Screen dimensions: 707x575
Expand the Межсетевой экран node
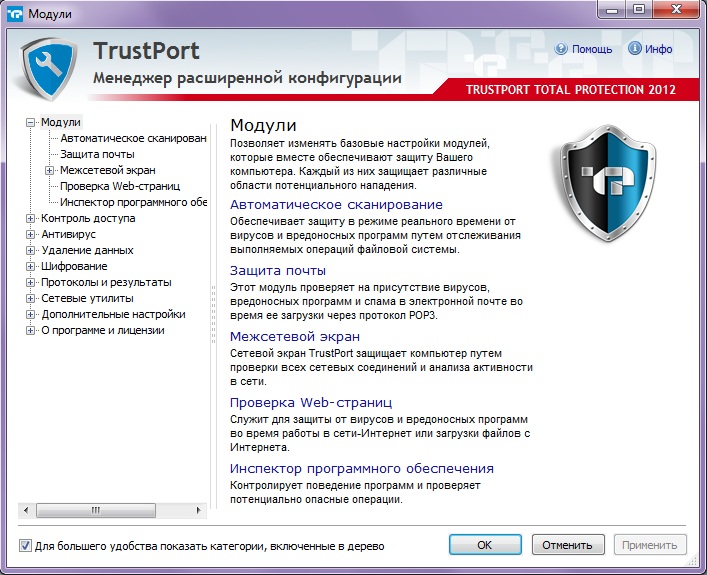[49, 170]
